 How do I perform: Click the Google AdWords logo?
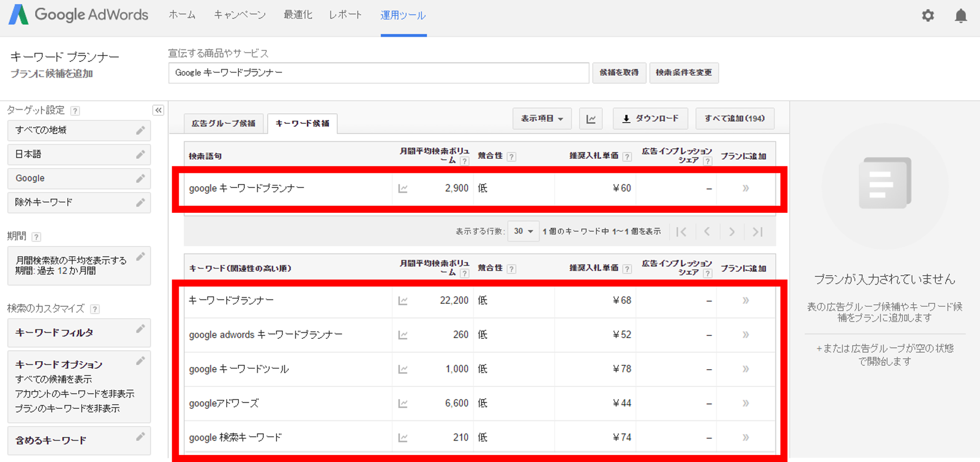(x=79, y=15)
